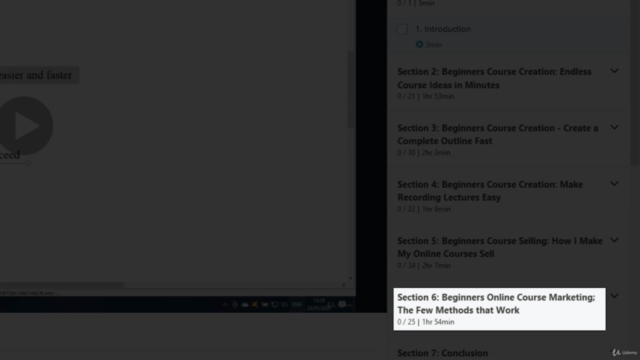This screenshot has height=360, width=640.
Task: Click '0 / 21 | 1hr 53min' text
Action: pyautogui.click(x=426, y=96)
